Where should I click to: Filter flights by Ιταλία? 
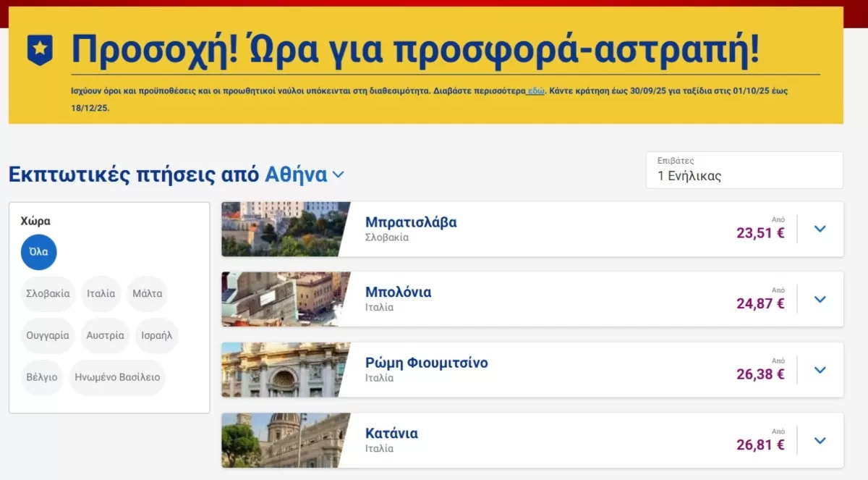pyautogui.click(x=101, y=294)
